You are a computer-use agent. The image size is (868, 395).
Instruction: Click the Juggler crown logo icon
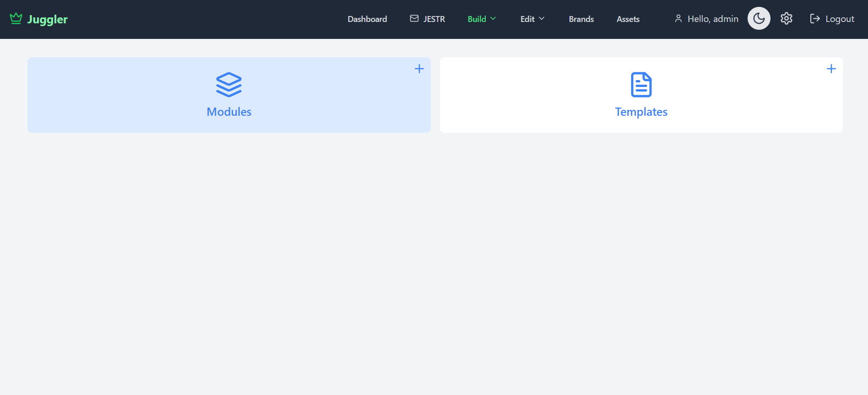pos(16,18)
